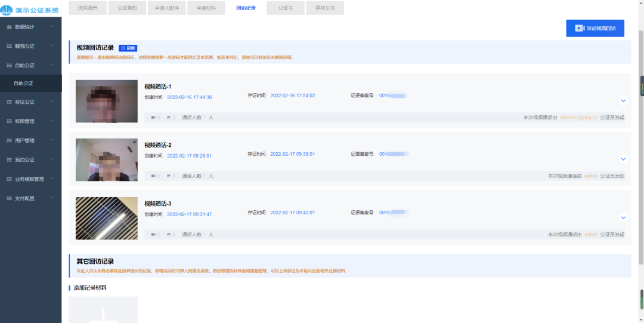The image size is (644, 323).
Task: Switch to the 公证书 tab
Action: [285, 8]
